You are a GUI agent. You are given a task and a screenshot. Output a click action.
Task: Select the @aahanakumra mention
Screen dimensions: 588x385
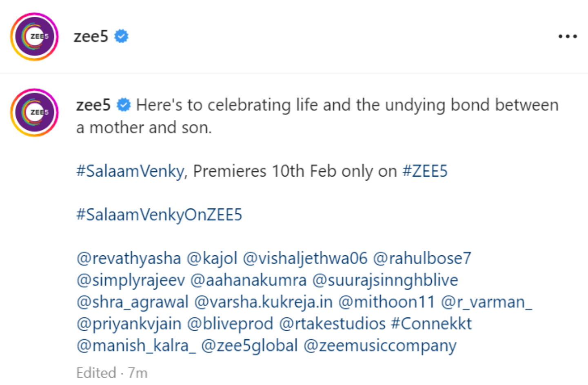(x=248, y=280)
